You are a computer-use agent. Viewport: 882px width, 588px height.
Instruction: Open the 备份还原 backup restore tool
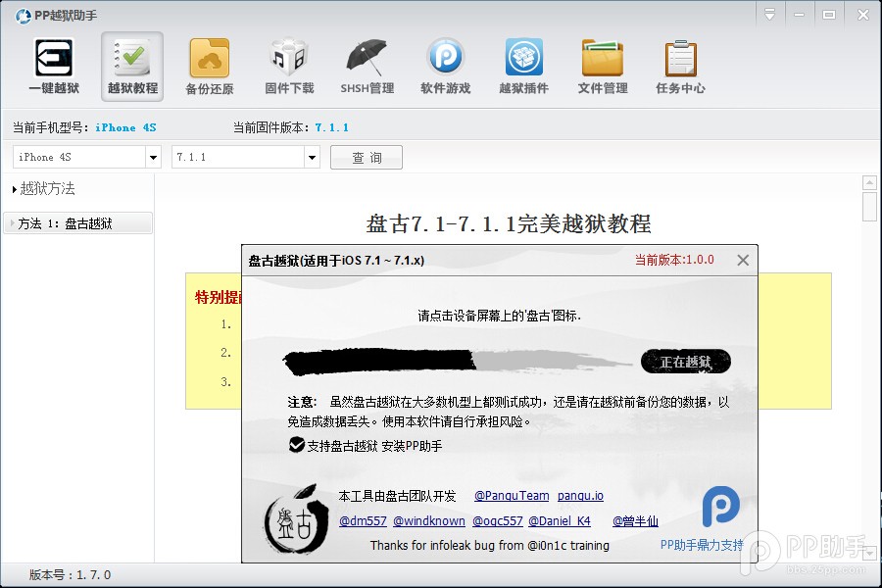(x=210, y=66)
